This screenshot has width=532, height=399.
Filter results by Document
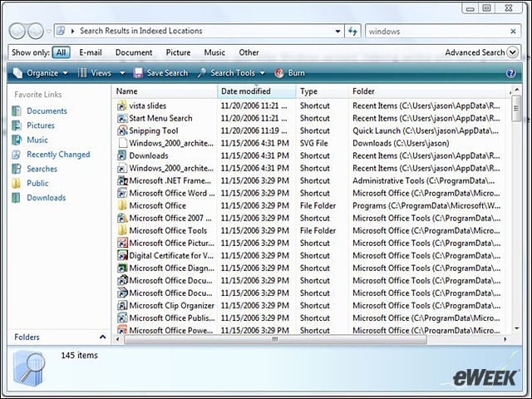(134, 52)
